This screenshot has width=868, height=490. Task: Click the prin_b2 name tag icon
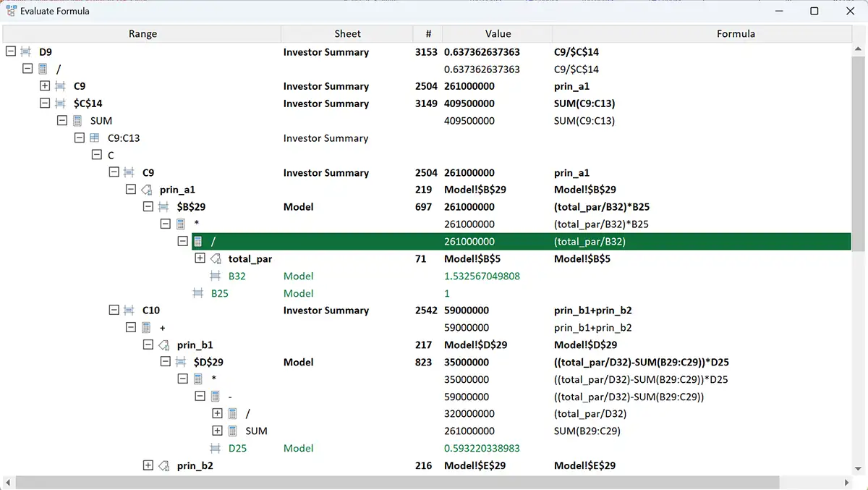coord(164,465)
